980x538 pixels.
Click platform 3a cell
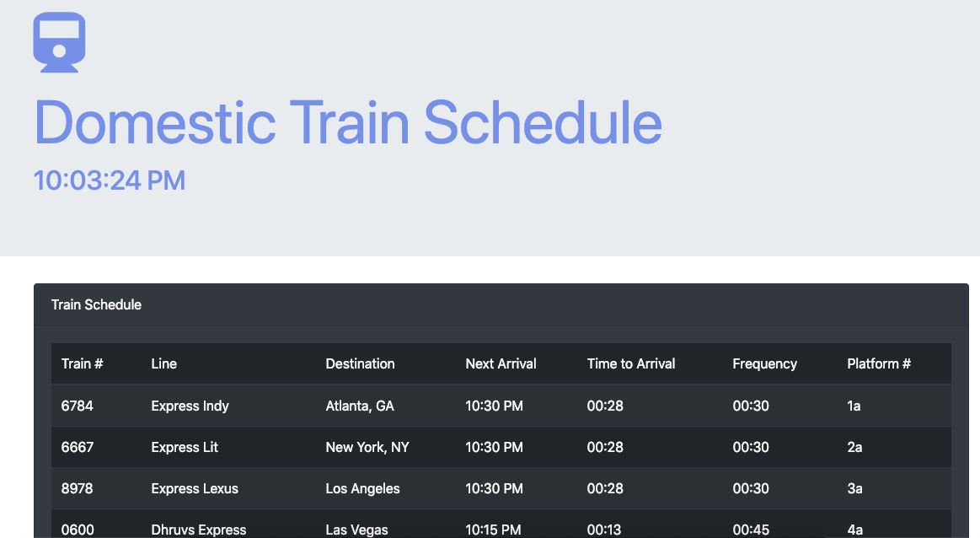point(854,488)
